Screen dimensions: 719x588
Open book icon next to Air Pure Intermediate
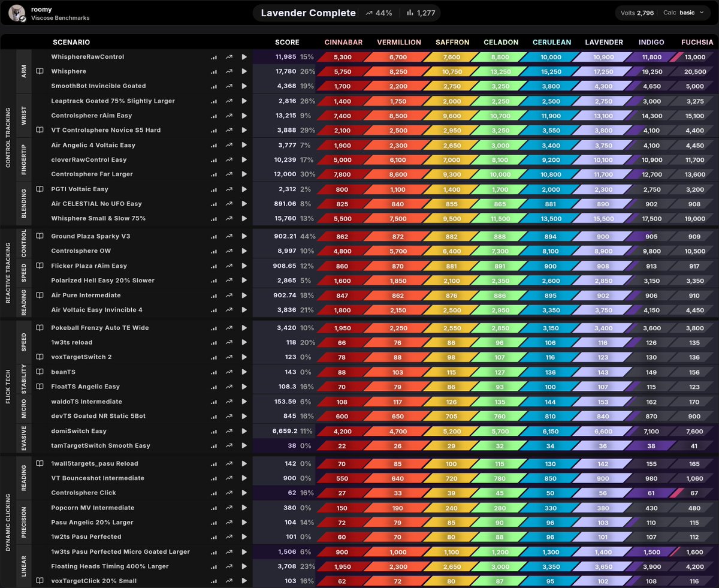(x=40, y=295)
